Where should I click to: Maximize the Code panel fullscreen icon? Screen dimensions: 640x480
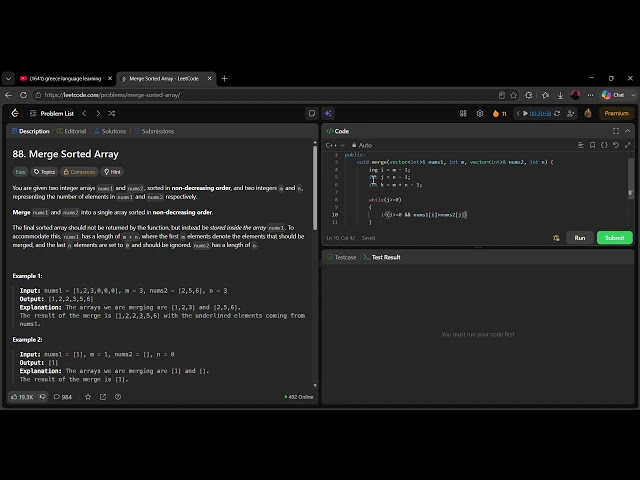point(616,131)
